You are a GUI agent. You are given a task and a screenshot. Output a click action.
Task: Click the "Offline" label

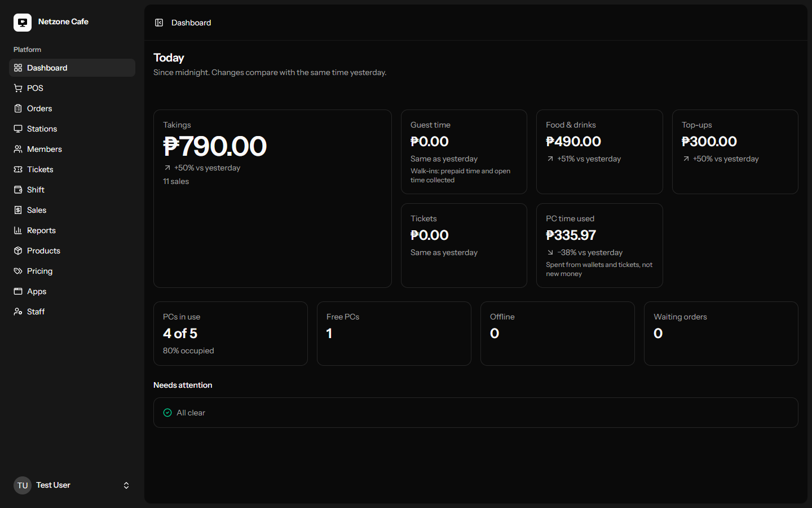[502, 317]
